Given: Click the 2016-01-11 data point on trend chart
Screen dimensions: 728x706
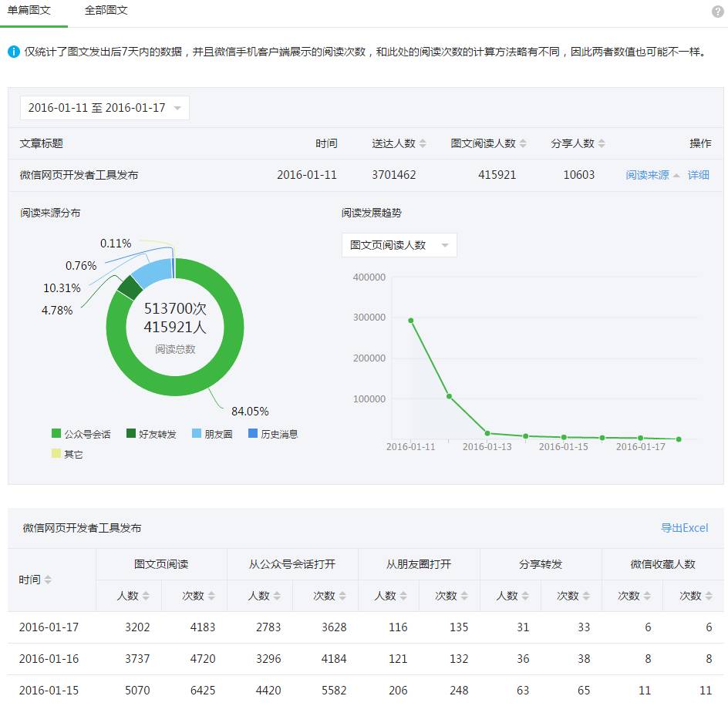Looking at the screenshot, I should (x=411, y=321).
